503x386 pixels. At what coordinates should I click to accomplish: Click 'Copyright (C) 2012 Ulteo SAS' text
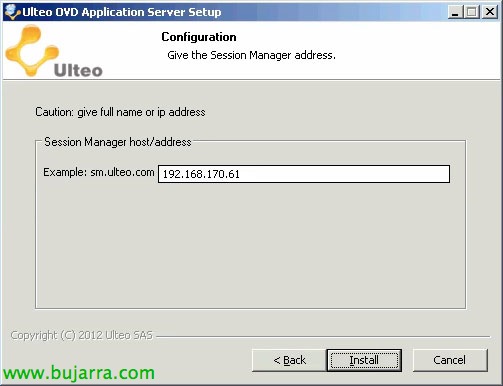(x=82, y=335)
